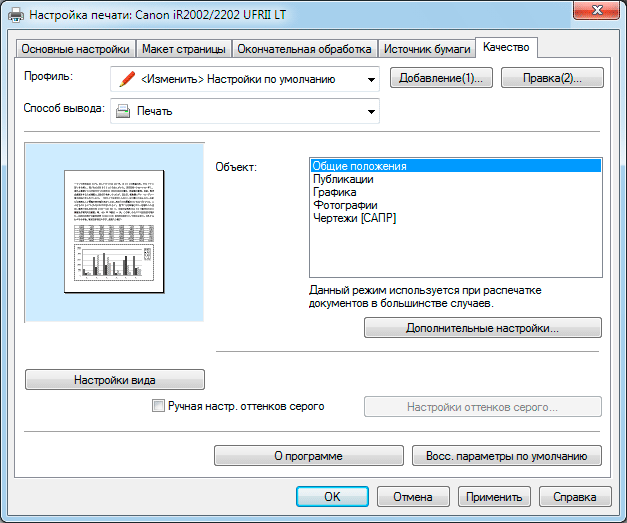Click the Отмена button

click(413, 497)
